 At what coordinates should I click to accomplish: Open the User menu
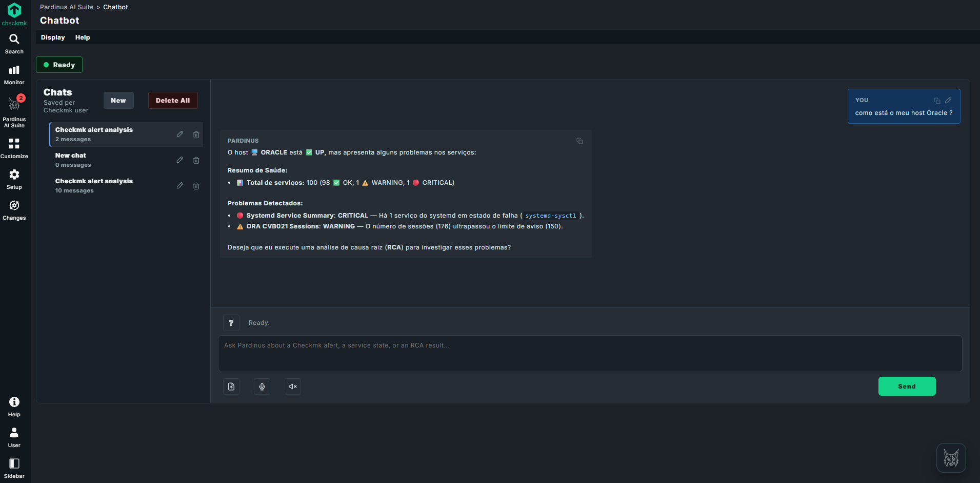(14, 438)
